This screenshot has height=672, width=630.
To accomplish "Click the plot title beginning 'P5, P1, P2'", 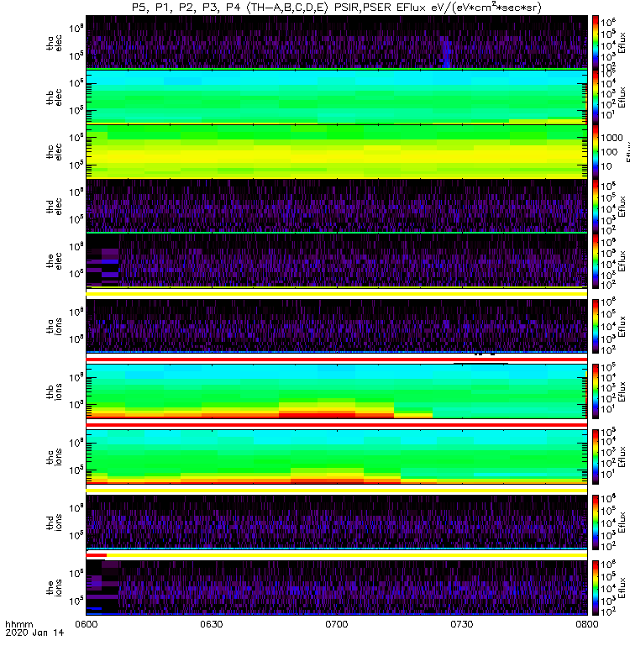I will [x=337, y=8].
